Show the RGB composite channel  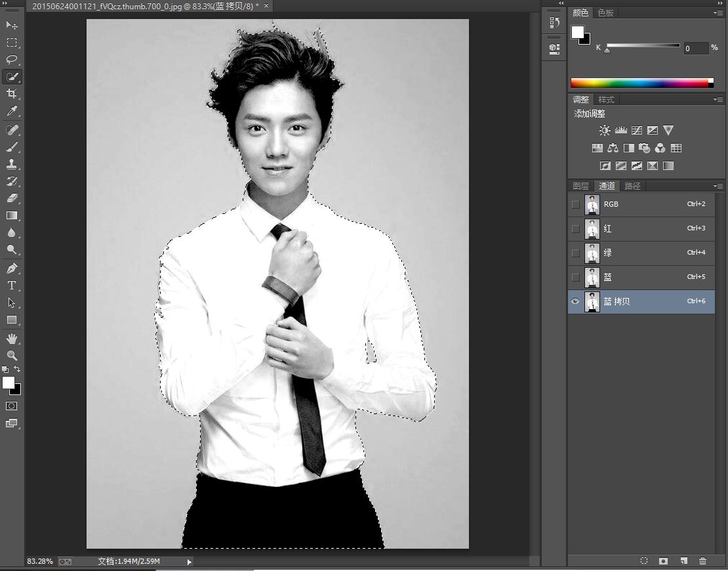pyautogui.click(x=576, y=204)
